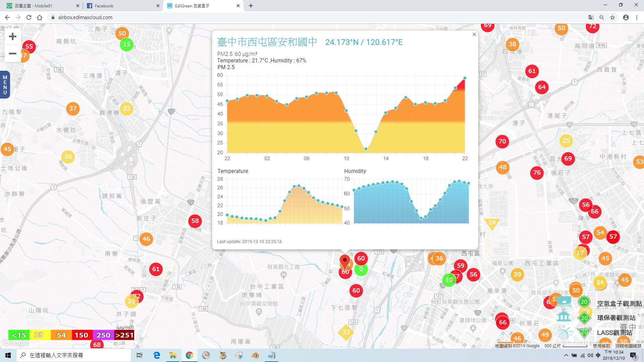Select the yellow diamond 33 EPA marker
Viewport: 644px width, 362px height.
coord(346,332)
